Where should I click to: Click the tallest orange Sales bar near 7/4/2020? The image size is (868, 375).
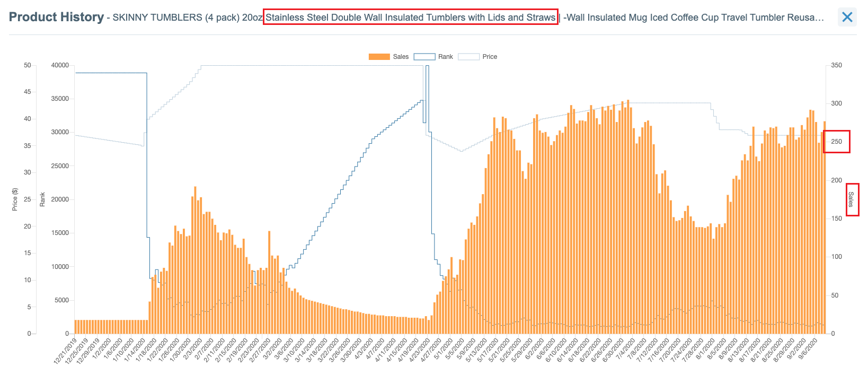pyautogui.click(x=628, y=217)
